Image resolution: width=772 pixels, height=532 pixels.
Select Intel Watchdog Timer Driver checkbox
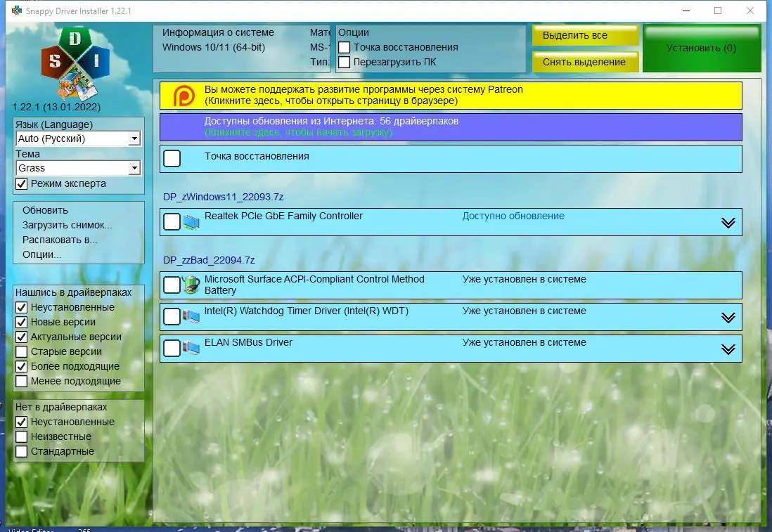click(172, 316)
